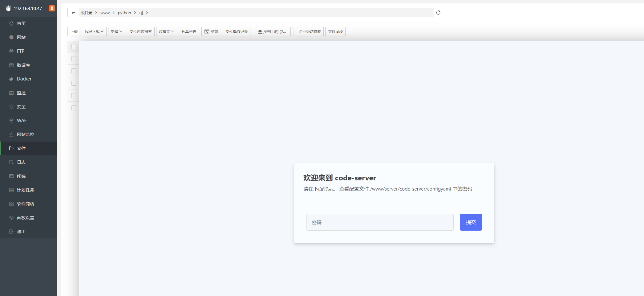The height and width of the screenshot is (296, 644).
Task: Expand the 新建 dropdown
Action: (x=117, y=32)
